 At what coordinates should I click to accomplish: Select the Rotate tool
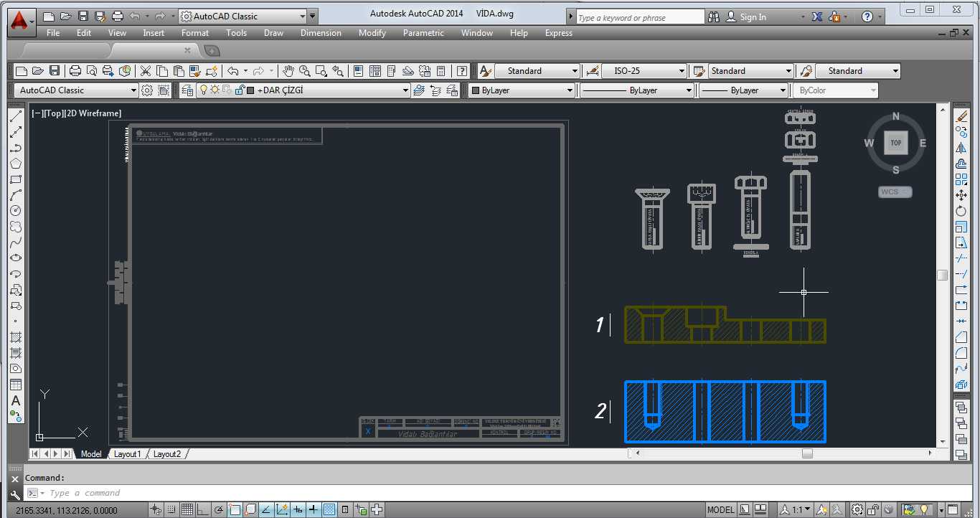click(x=961, y=211)
